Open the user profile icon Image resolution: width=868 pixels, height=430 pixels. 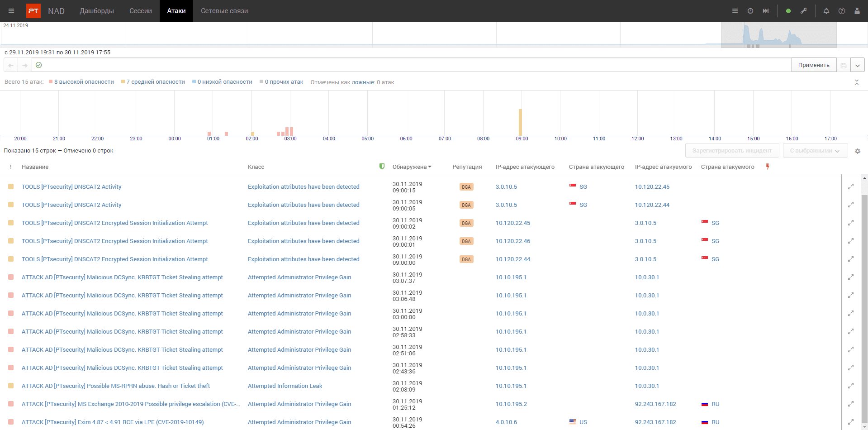tap(857, 11)
